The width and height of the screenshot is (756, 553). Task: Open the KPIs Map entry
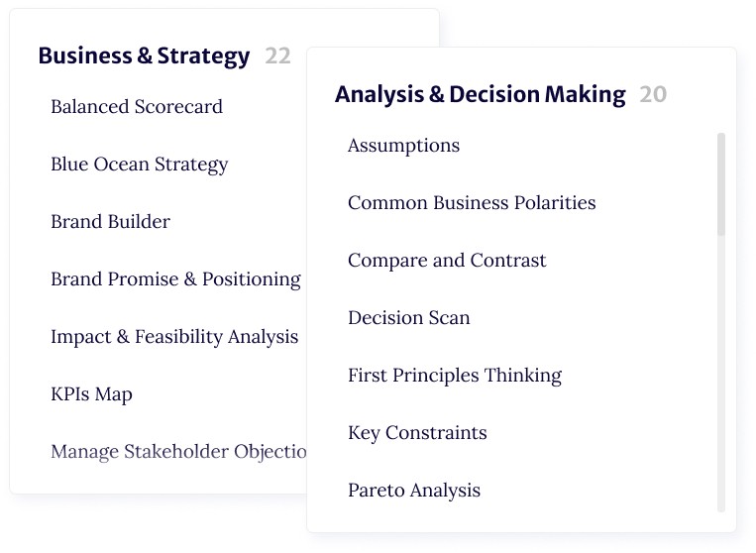pyautogui.click(x=91, y=394)
